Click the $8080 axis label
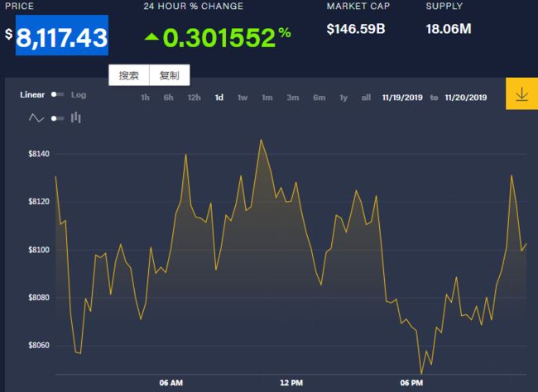 click(39, 298)
